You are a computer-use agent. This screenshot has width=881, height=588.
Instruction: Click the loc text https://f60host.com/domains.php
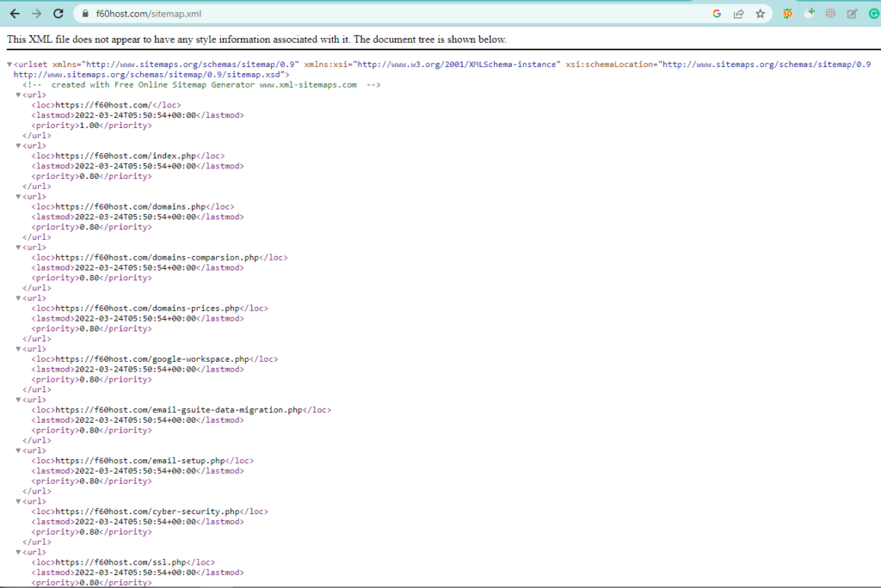[131, 206]
